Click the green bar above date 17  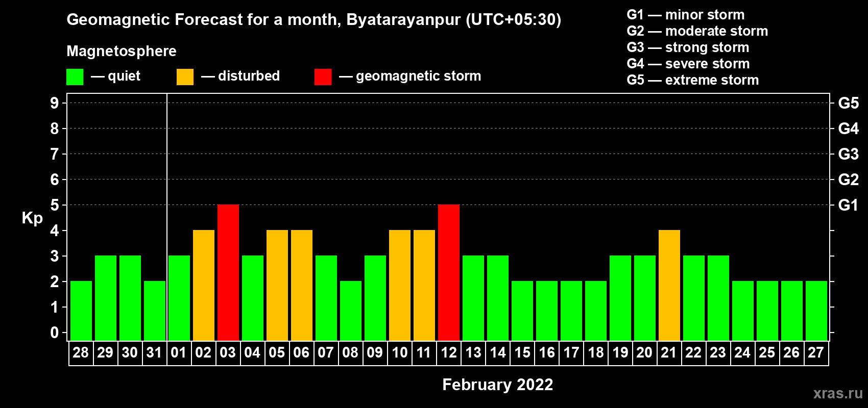pos(571,311)
